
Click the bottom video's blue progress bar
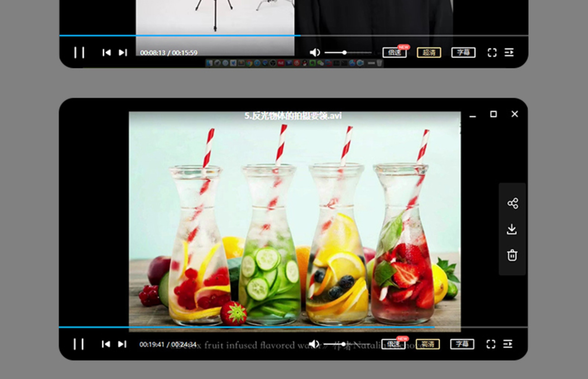pos(246,327)
